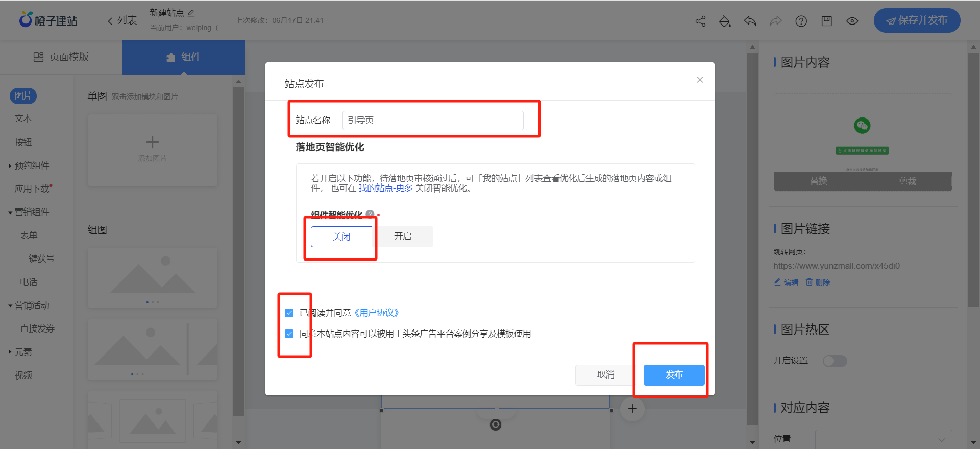This screenshot has height=449, width=980.
Task: Click 取消 in the publish dialog
Action: click(x=606, y=375)
